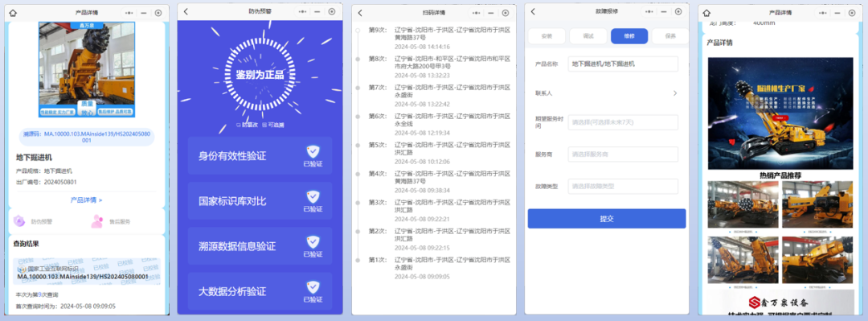The height and width of the screenshot is (321, 868).
Task: Open the 国家标识库对比 card
Action: click(260, 200)
